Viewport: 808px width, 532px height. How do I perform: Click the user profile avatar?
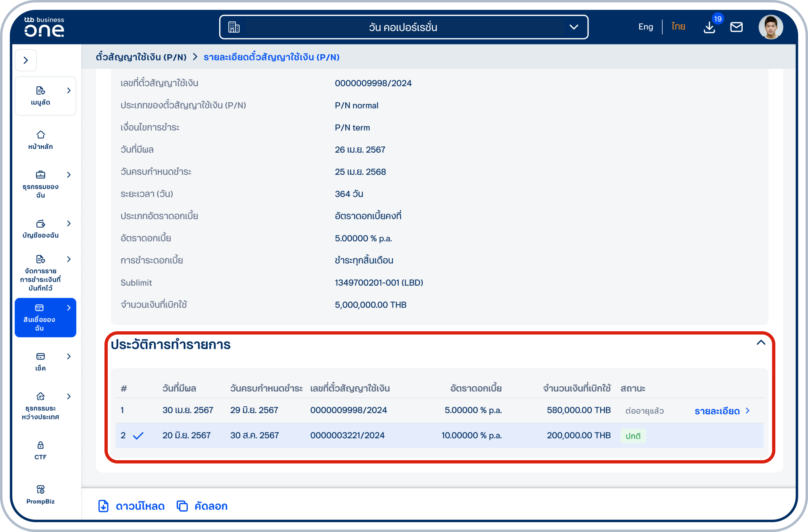(770, 27)
